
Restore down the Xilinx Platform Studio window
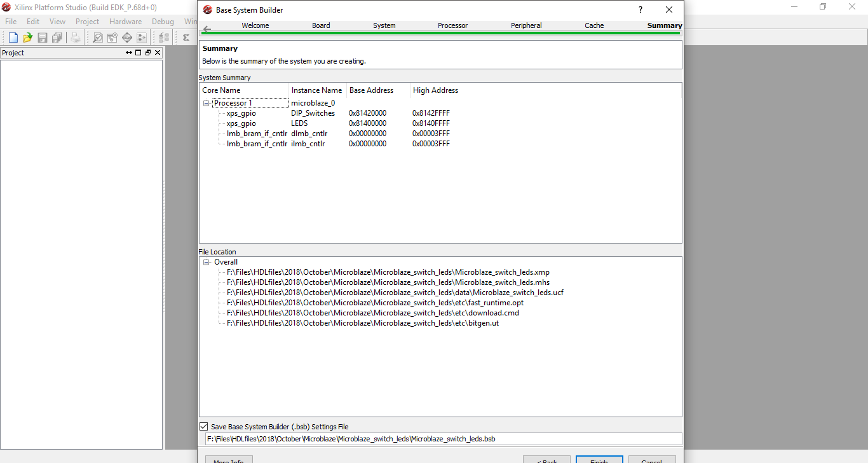pos(823,7)
